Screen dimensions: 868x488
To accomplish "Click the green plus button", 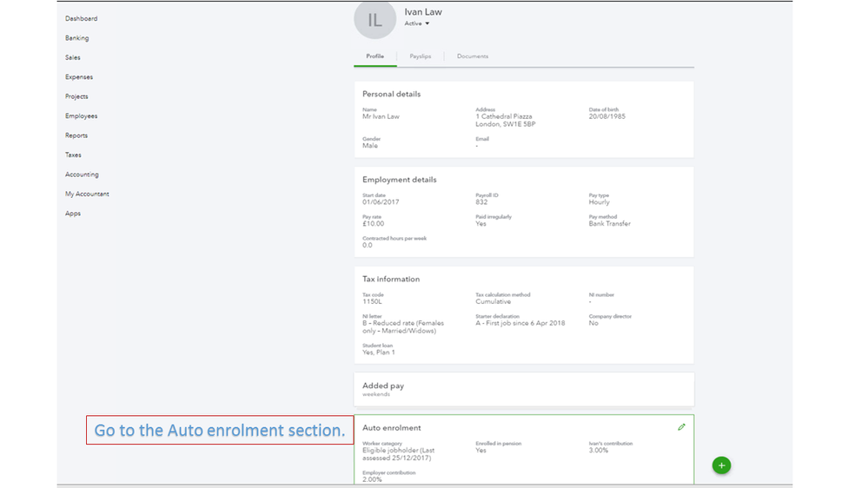I will pos(721,465).
